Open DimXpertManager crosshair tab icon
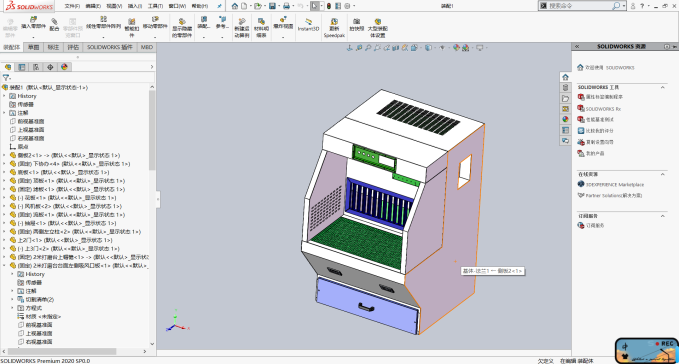Screen dimensions: 679x364 (x=50, y=67)
